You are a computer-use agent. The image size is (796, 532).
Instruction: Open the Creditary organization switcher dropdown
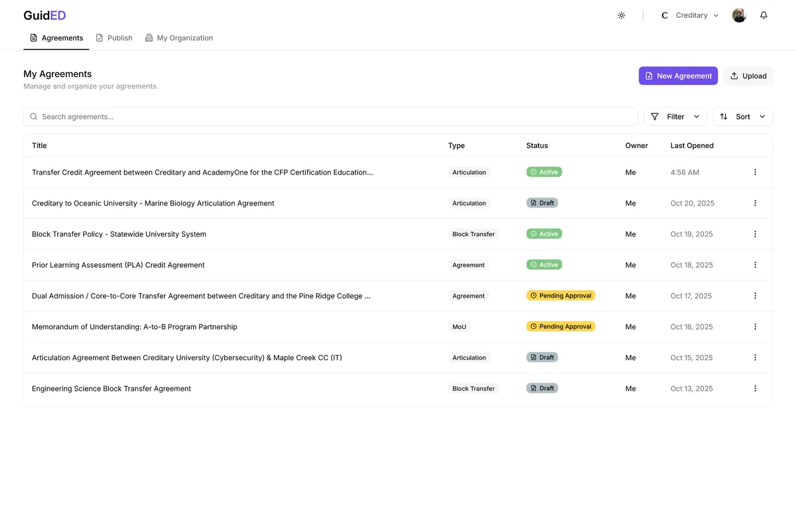click(x=690, y=15)
